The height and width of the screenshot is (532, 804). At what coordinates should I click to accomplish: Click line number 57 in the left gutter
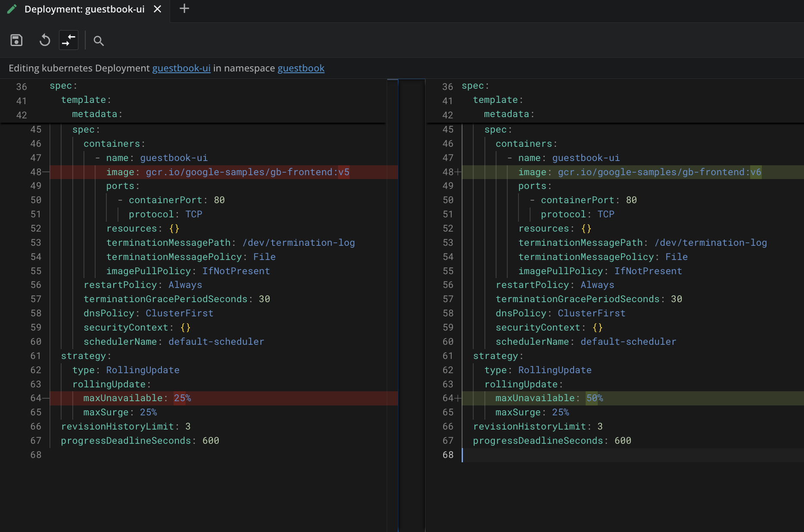tap(36, 299)
